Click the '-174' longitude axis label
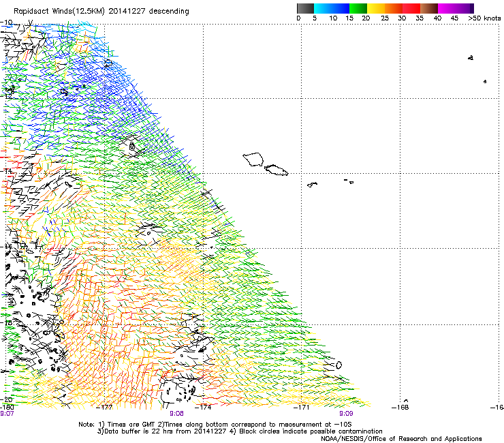Image resolution: width=504 pixels, height=443 pixels. (204, 408)
